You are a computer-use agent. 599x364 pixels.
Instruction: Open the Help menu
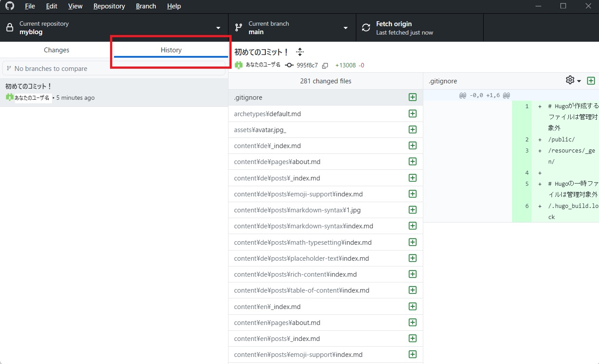tap(174, 6)
